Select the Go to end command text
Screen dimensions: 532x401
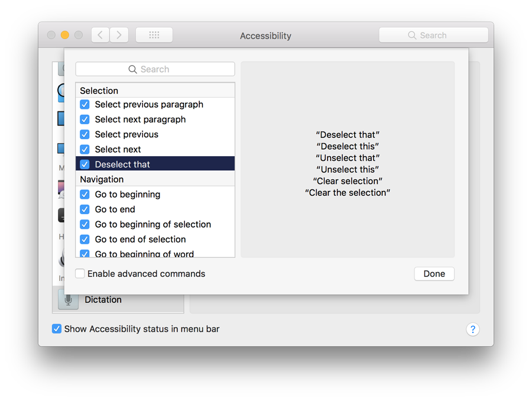coord(115,209)
